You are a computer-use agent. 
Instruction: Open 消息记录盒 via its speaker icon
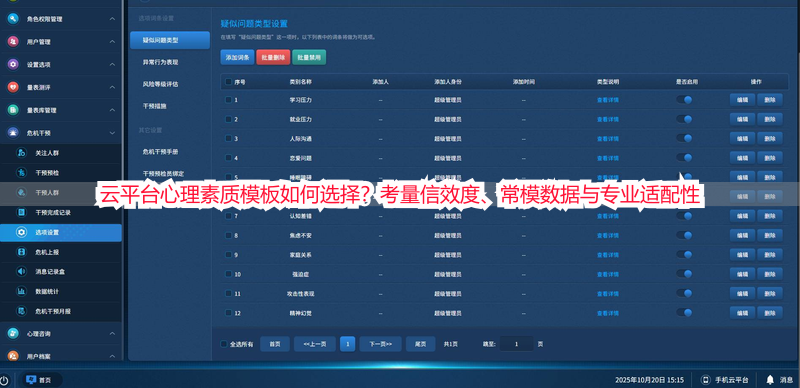[21, 272]
